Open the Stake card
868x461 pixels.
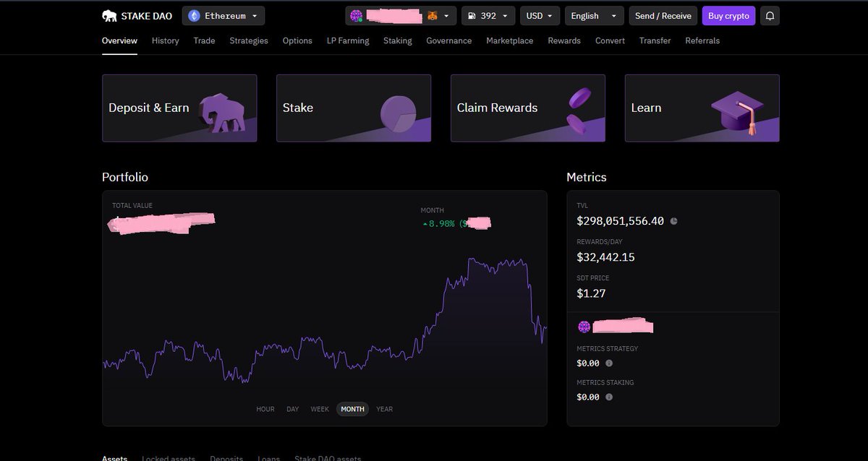[354, 108]
